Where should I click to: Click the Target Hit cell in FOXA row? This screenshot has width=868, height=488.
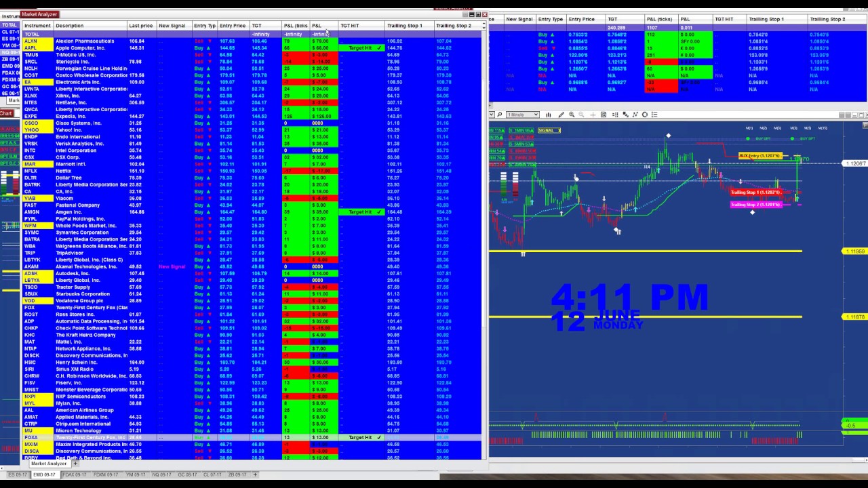[361, 437]
